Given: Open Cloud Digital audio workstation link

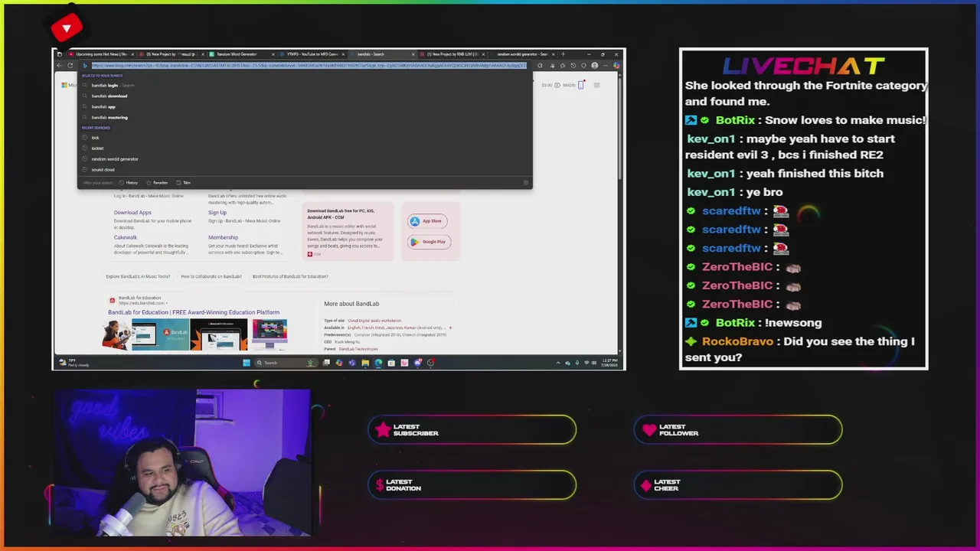Looking at the screenshot, I should [x=374, y=321].
